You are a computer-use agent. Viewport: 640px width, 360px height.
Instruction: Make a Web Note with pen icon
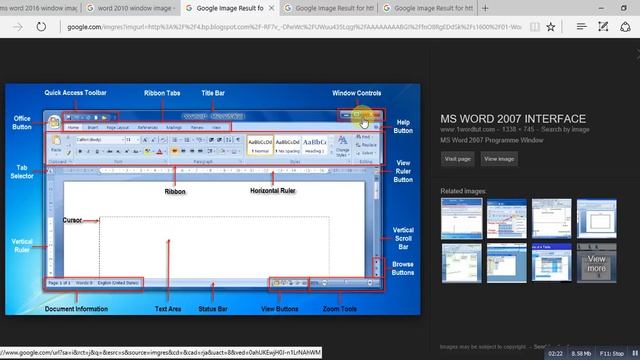pyautogui.click(x=603, y=27)
